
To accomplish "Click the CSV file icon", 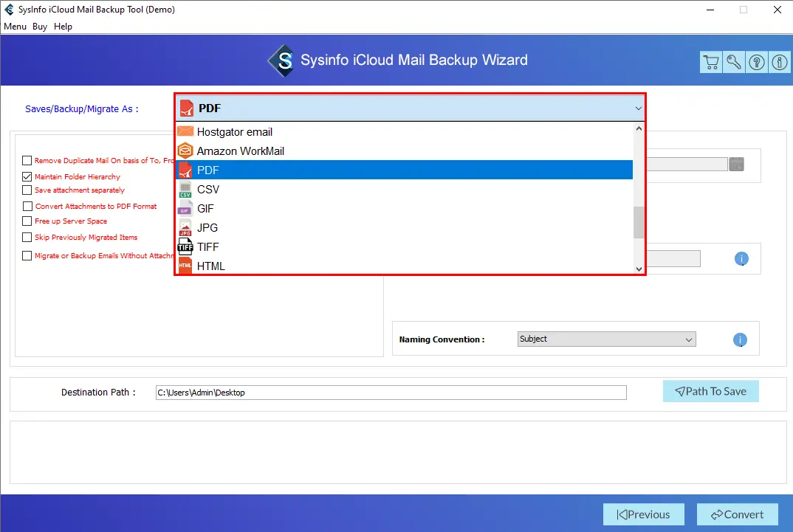I will pos(185,189).
